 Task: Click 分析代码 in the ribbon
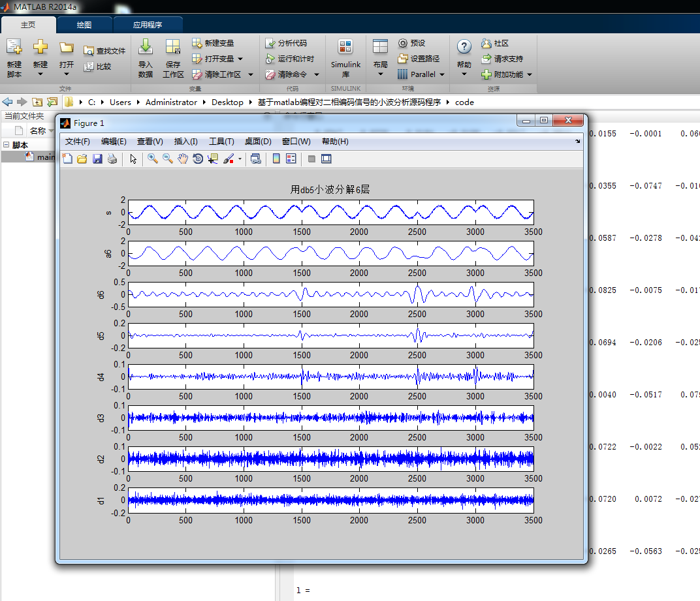click(x=286, y=43)
